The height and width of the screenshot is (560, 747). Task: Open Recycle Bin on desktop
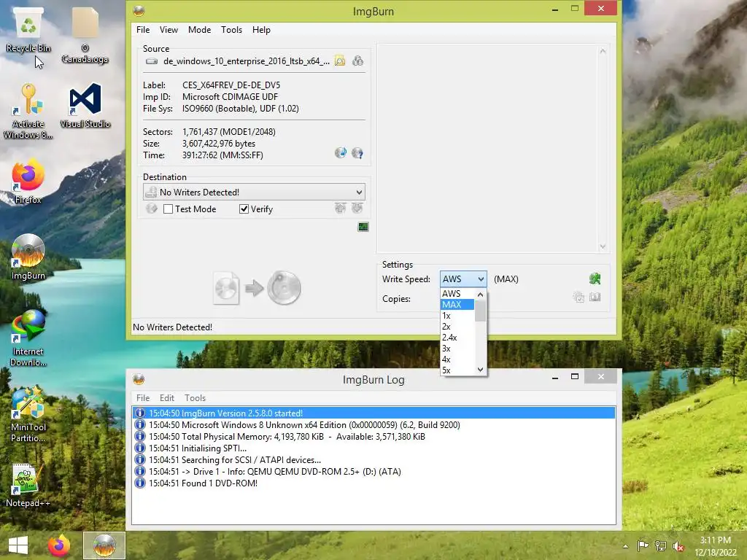(x=28, y=30)
